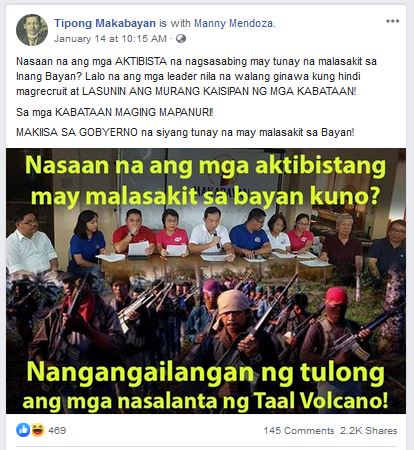Click the public globe privacy icon

click(181, 39)
